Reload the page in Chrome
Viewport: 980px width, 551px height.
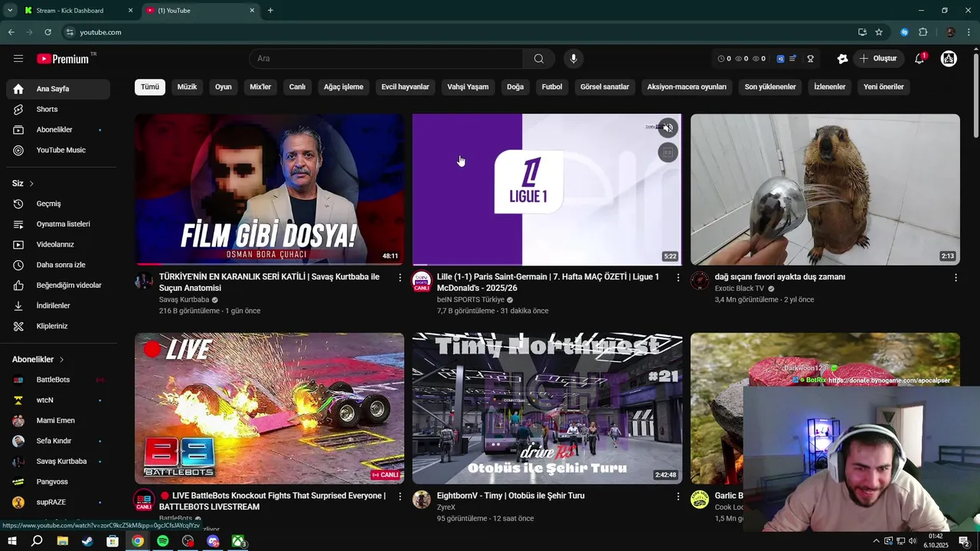point(47,32)
